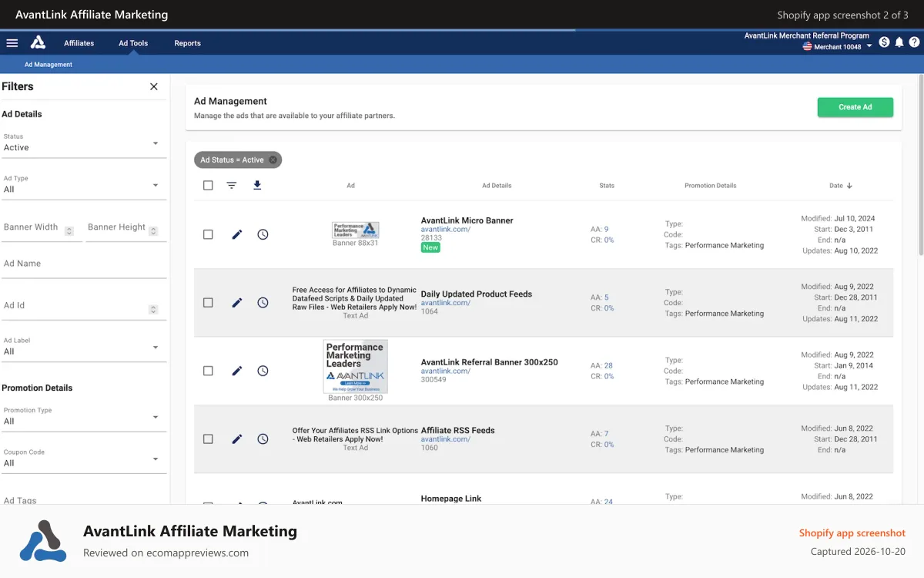Screen dimensions: 924x578
Task: Click AA value 5 for Daily Updated Feeds
Action: point(606,297)
